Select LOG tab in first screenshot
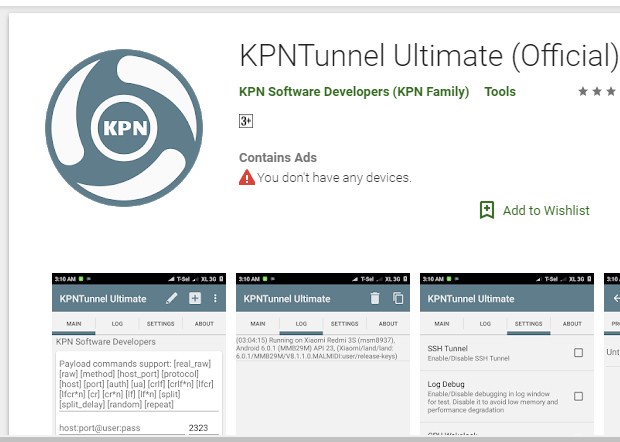Viewport: 620px width, 442px height. click(x=117, y=323)
